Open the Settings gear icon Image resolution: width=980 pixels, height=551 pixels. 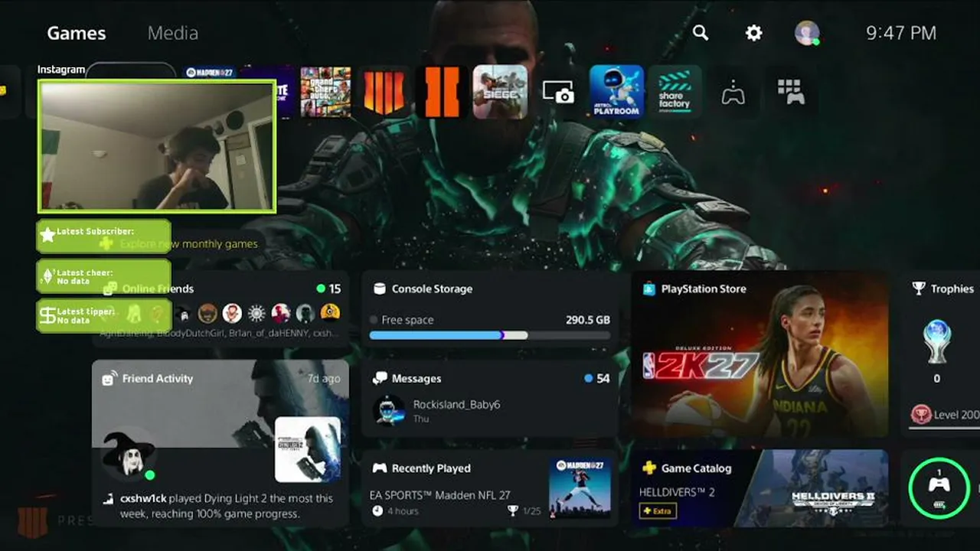(x=754, y=33)
